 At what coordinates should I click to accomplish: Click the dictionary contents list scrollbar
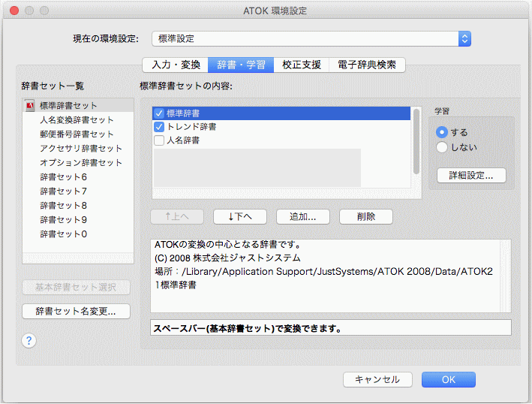416,142
